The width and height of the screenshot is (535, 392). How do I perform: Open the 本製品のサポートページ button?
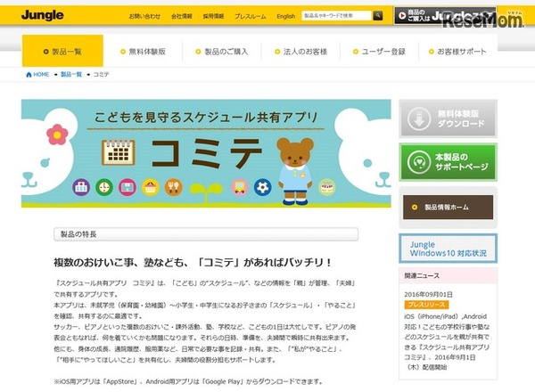point(448,162)
